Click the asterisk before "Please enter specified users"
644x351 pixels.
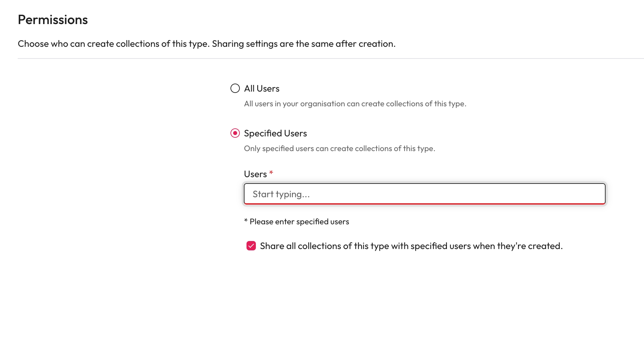[x=246, y=221]
